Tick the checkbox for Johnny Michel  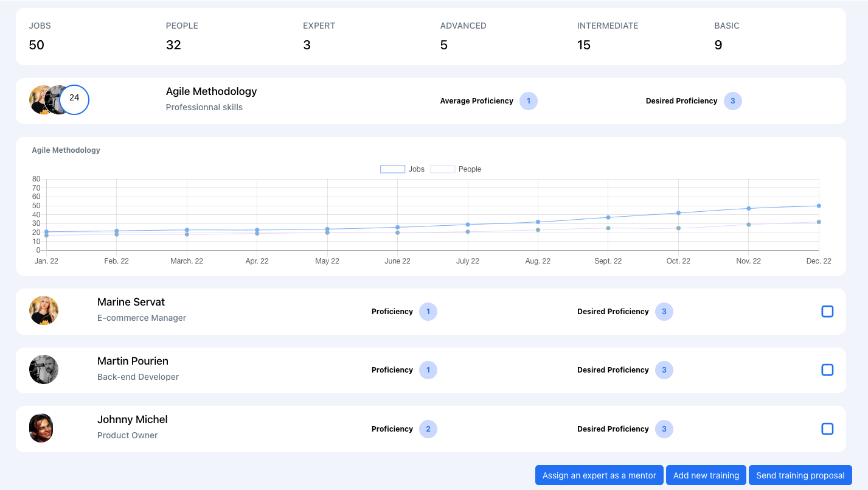click(827, 429)
